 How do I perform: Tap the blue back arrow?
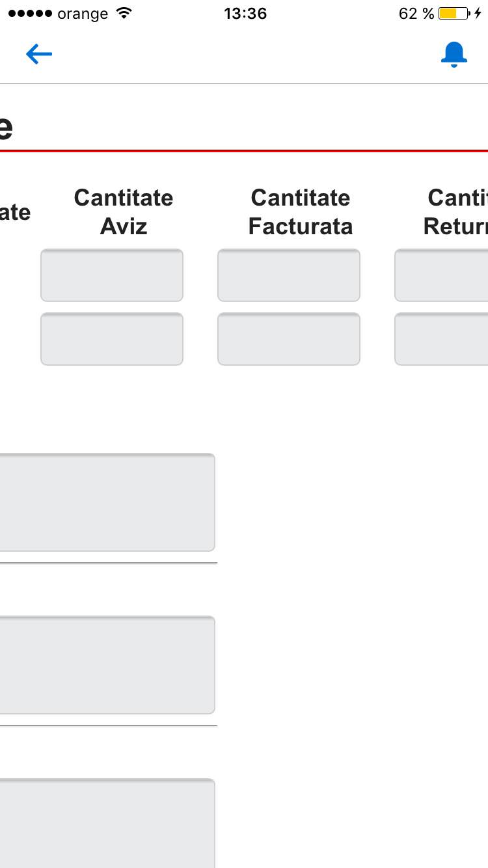(x=39, y=55)
